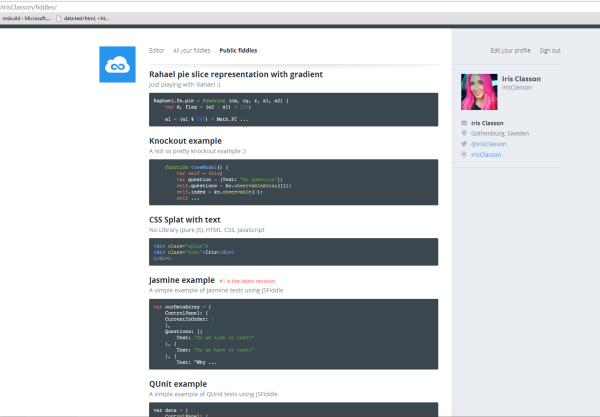Click the page icon on data:text/html bookmark
600x417 pixels.
coord(59,18)
